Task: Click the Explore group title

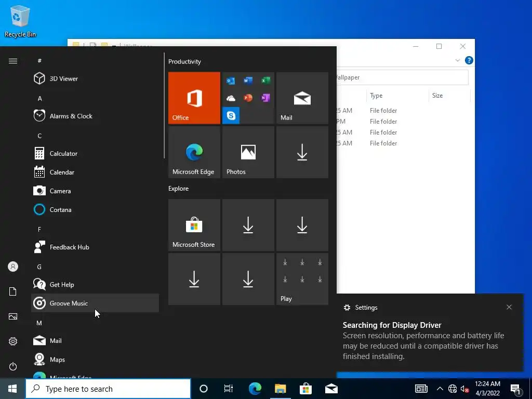Action: 179,188
